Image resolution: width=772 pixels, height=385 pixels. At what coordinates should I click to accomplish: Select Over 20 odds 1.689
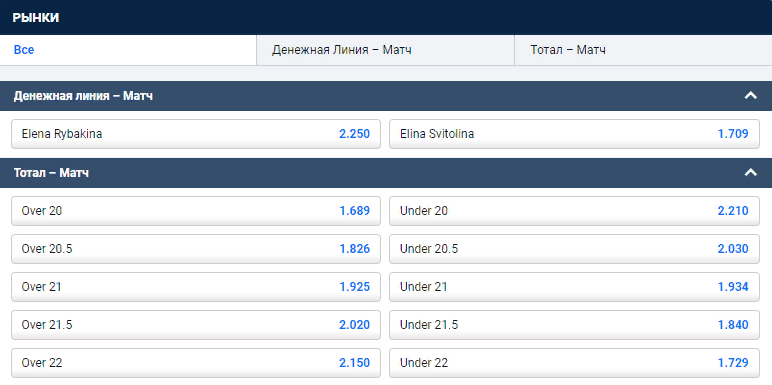tap(196, 211)
